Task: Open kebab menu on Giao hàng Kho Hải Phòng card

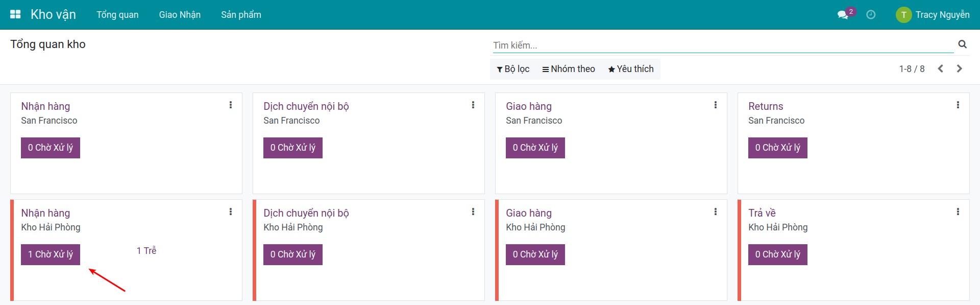Action: [x=715, y=212]
